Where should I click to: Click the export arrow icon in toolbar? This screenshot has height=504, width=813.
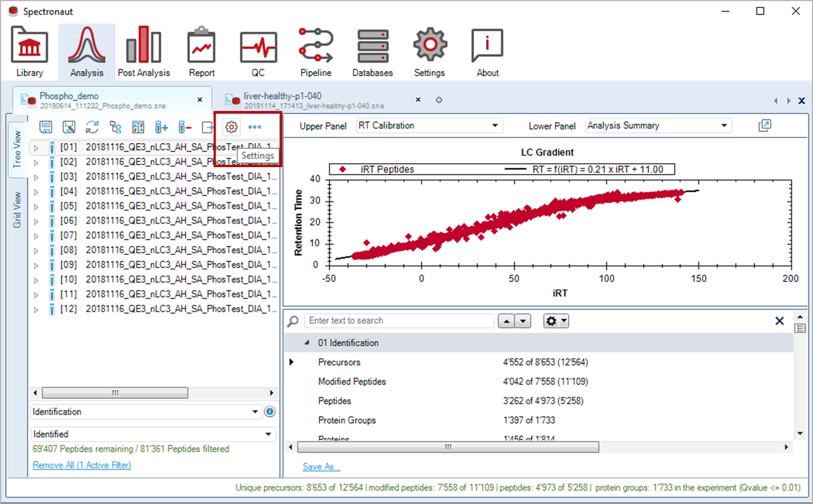tap(208, 127)
